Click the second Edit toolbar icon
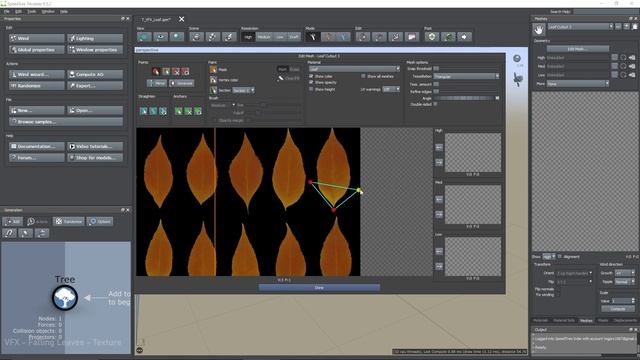The image size is (640, 360). click(x=379, y=37)
